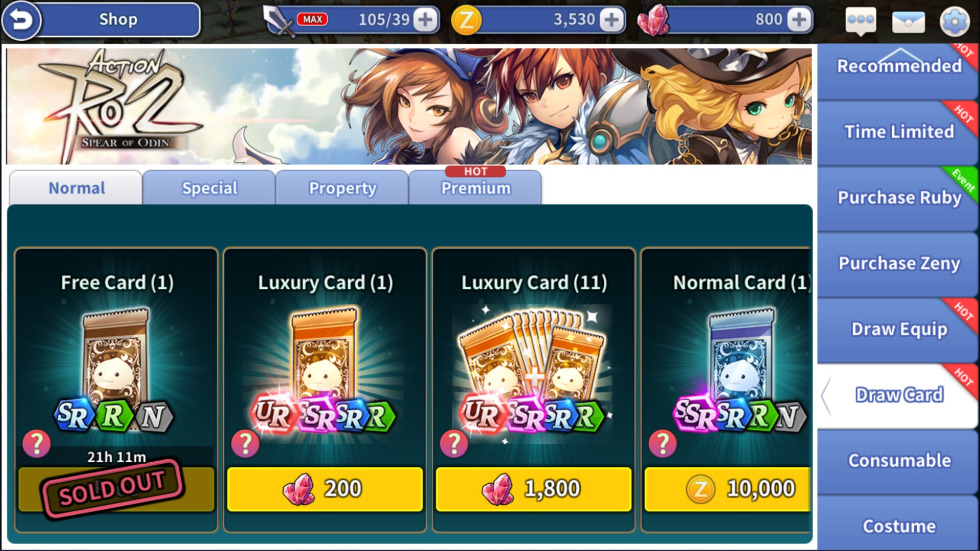Buy Normal Card for 10,000 Zeny
The image size is (980, 551).
coord(728,489)
